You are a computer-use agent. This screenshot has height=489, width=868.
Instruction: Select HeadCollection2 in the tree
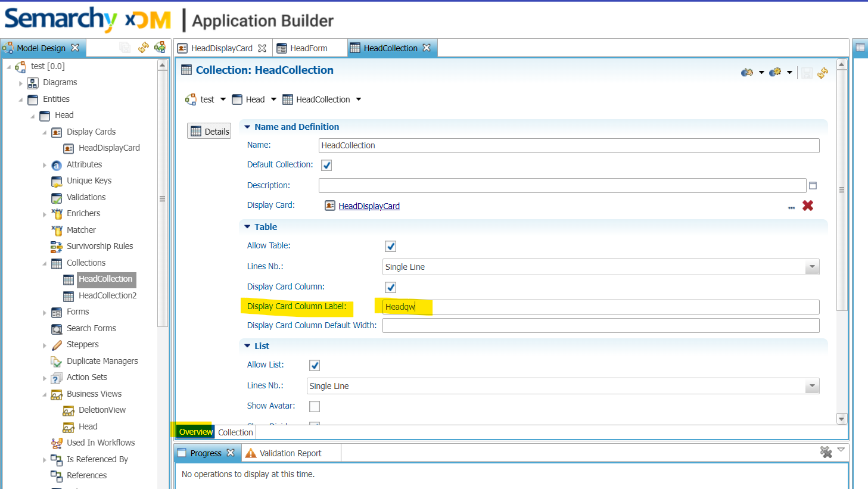click(x=107, y=295)
